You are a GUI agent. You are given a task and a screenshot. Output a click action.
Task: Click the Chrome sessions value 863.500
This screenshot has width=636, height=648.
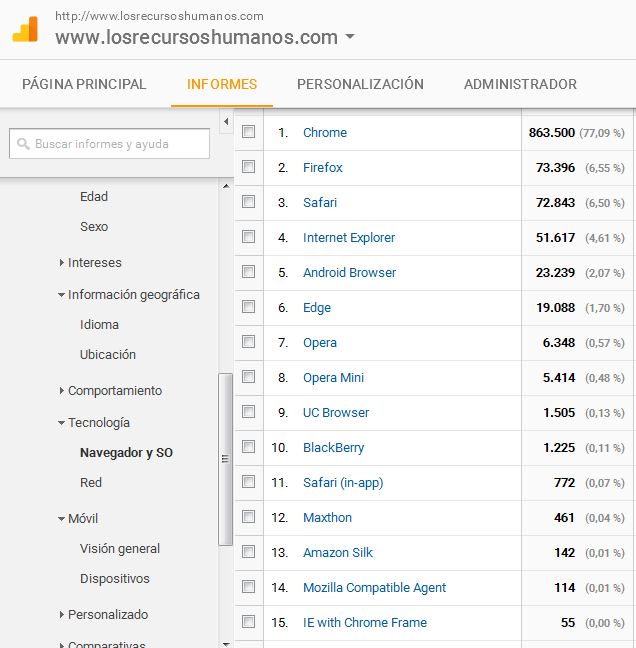552,133
